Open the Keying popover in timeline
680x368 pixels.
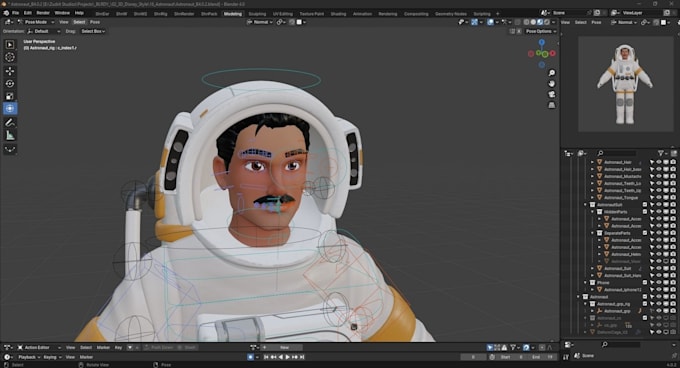click(52, 357)
